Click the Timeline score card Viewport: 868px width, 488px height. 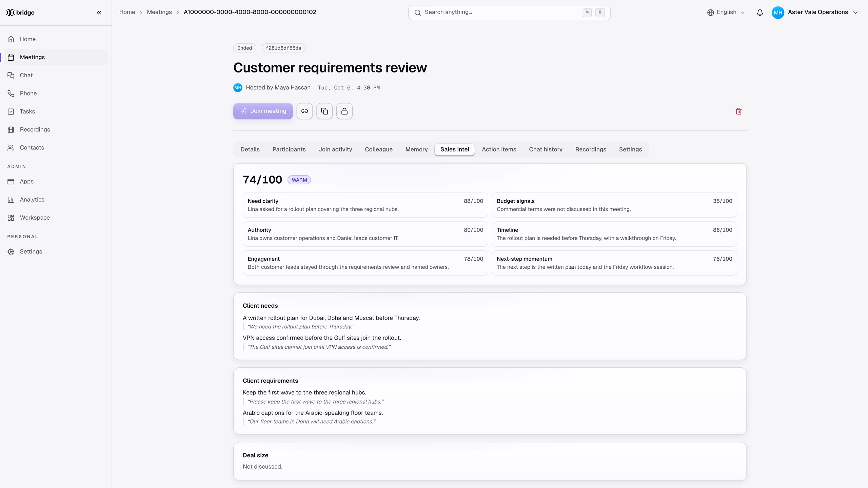(614, 234)
